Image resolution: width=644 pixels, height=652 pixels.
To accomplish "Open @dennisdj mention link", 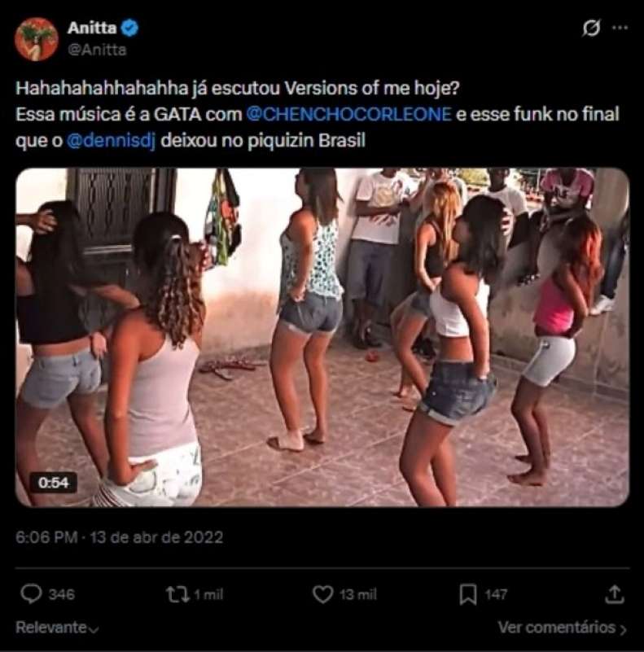I will click(x=111, y=141).
